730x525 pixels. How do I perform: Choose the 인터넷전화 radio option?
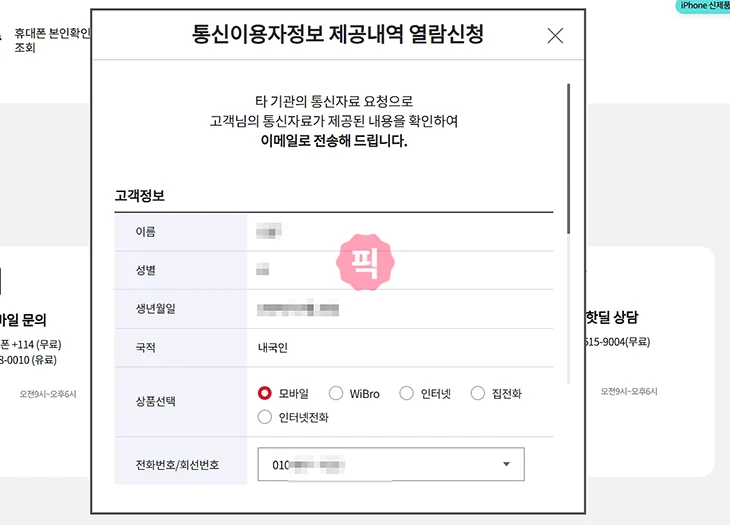coord(266,417)
